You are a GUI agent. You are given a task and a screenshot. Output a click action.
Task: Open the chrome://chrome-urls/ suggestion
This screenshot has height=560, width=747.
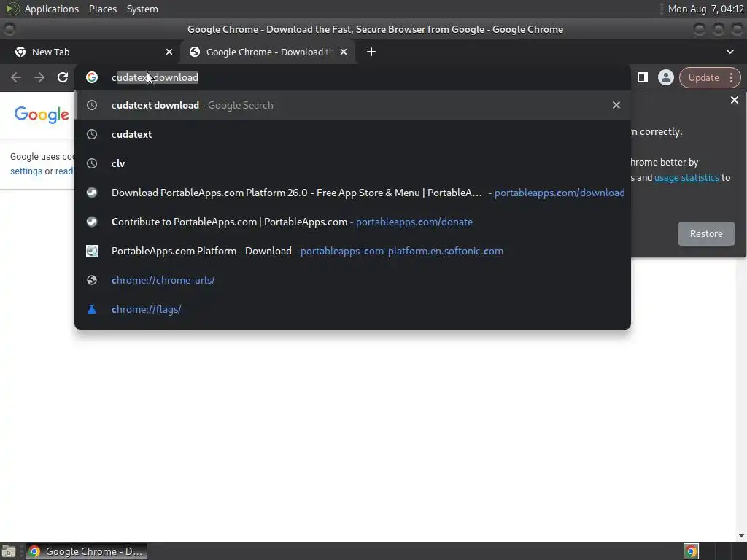[x=352, y=280]
